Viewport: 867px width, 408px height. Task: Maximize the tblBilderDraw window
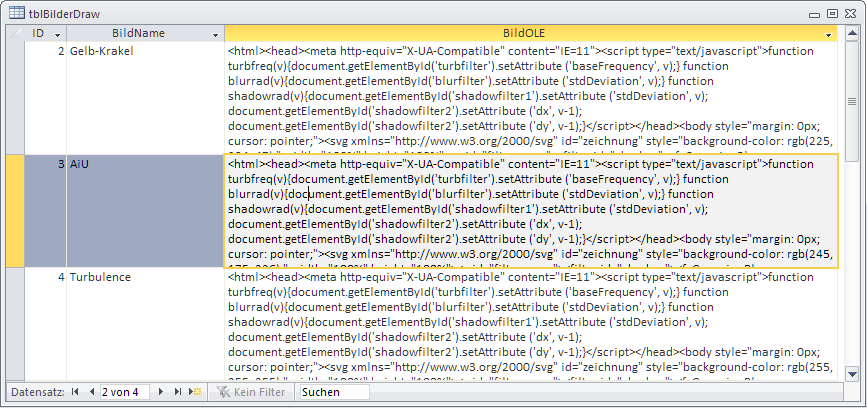coord(833,14)
